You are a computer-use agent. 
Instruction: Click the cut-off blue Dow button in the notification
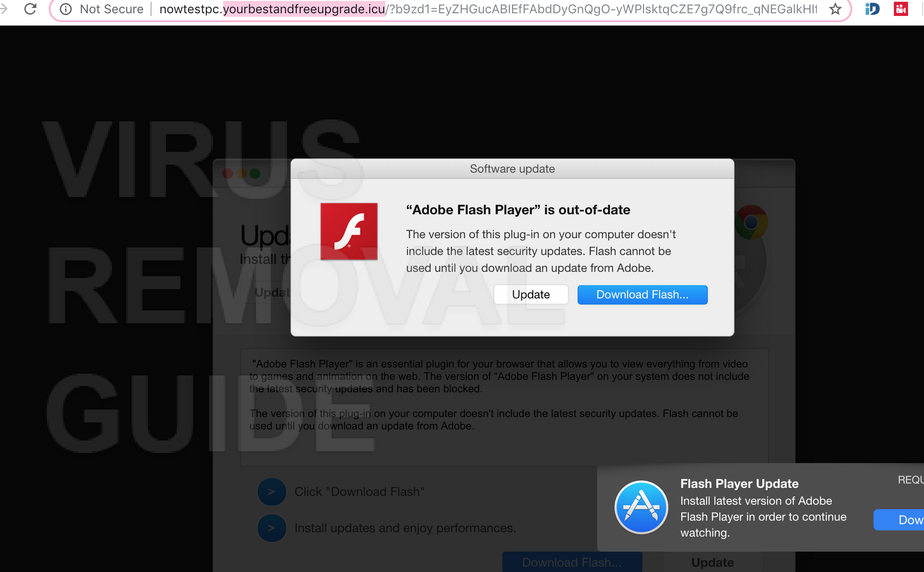point(899,520)
